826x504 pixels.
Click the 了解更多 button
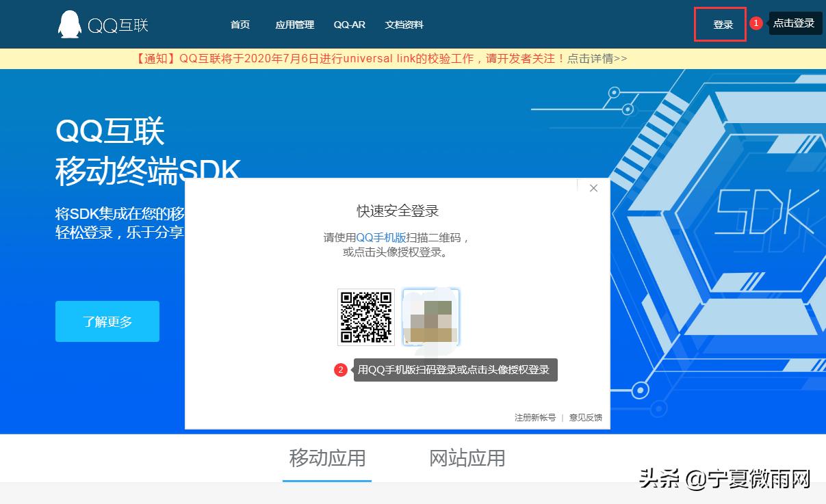[x=107, y=321]
